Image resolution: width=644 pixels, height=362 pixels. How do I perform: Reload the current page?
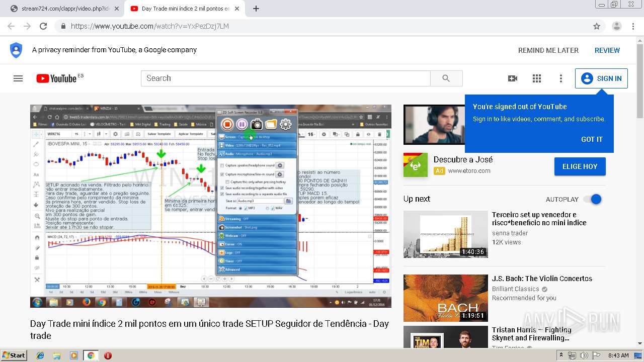43,26
